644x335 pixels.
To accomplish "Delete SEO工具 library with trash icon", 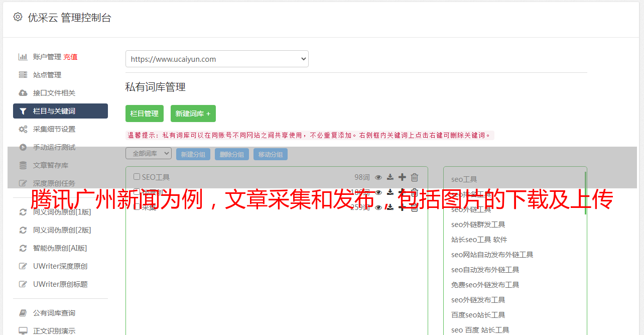I will (x=415, y=177).
